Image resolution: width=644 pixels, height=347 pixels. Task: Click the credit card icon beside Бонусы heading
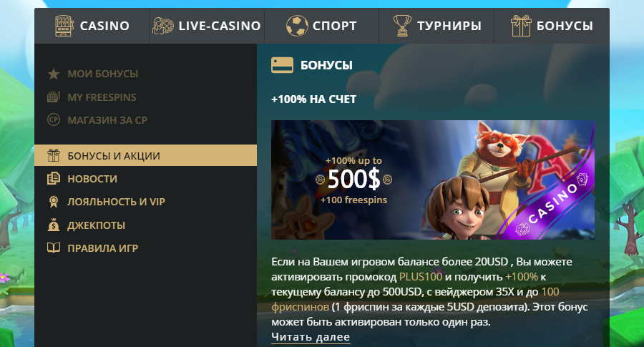[282, 65]
